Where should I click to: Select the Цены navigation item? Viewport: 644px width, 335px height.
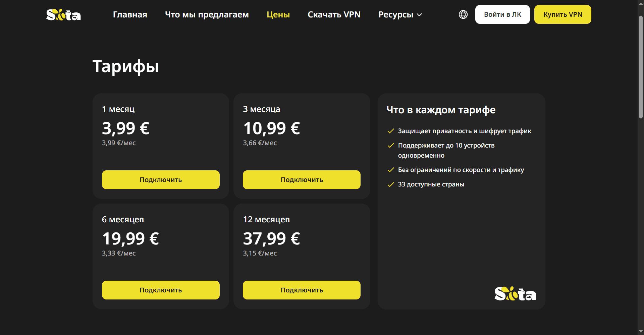278,14
